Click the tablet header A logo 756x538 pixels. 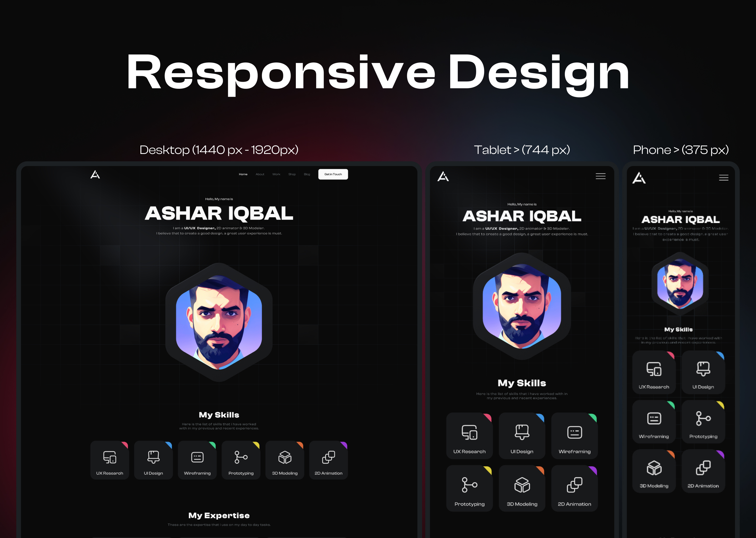coord(443,176)
